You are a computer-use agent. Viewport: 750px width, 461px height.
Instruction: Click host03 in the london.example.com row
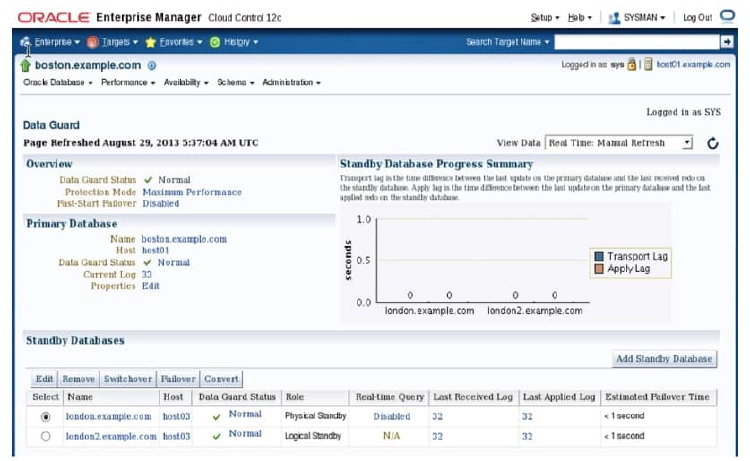pos(176,417)
